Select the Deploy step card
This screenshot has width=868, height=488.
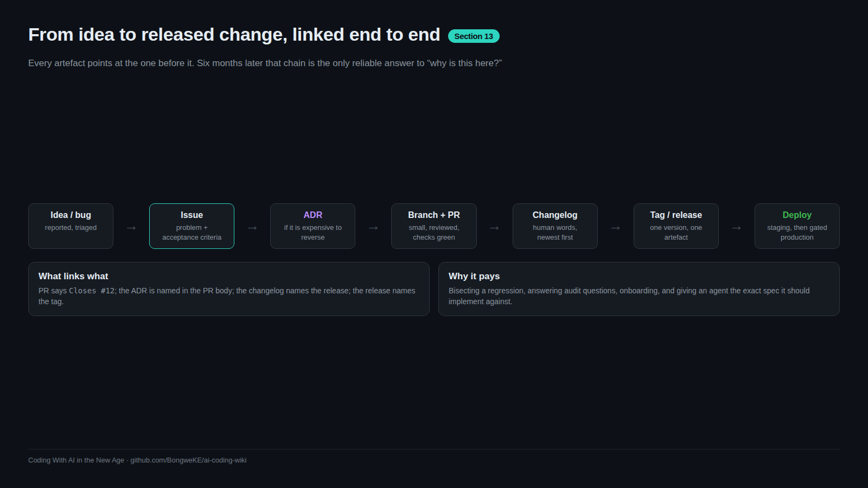[x=797, y=226]
